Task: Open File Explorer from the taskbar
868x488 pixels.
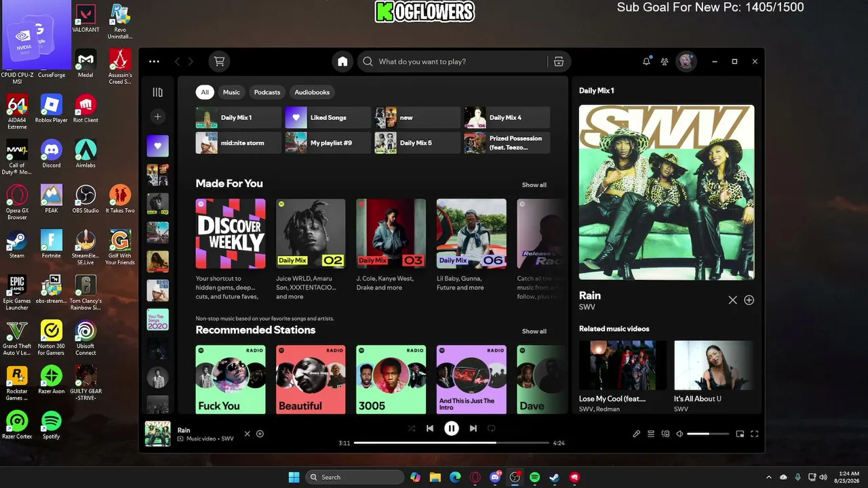Action: [x=435, y=477]
